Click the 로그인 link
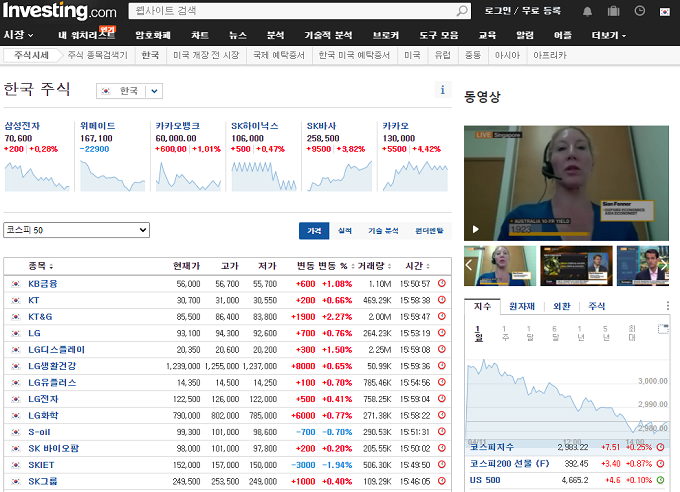 coord(497,11)
